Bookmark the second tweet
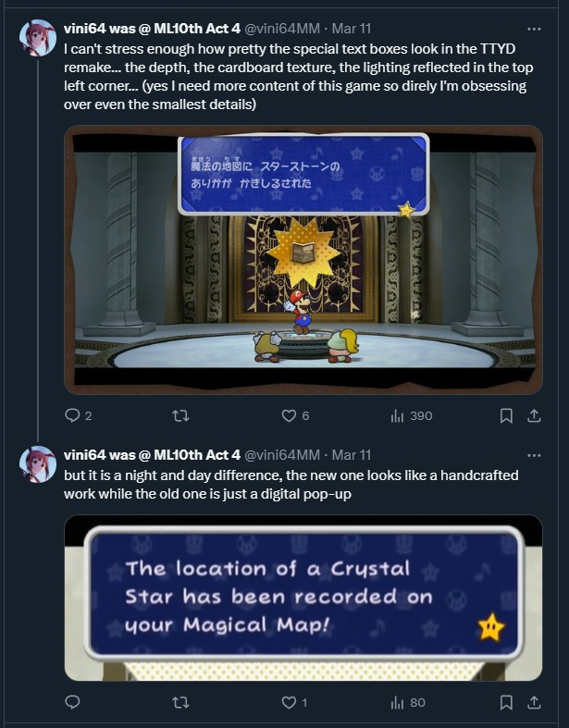The image size is (569, 728). coord(506,702)
